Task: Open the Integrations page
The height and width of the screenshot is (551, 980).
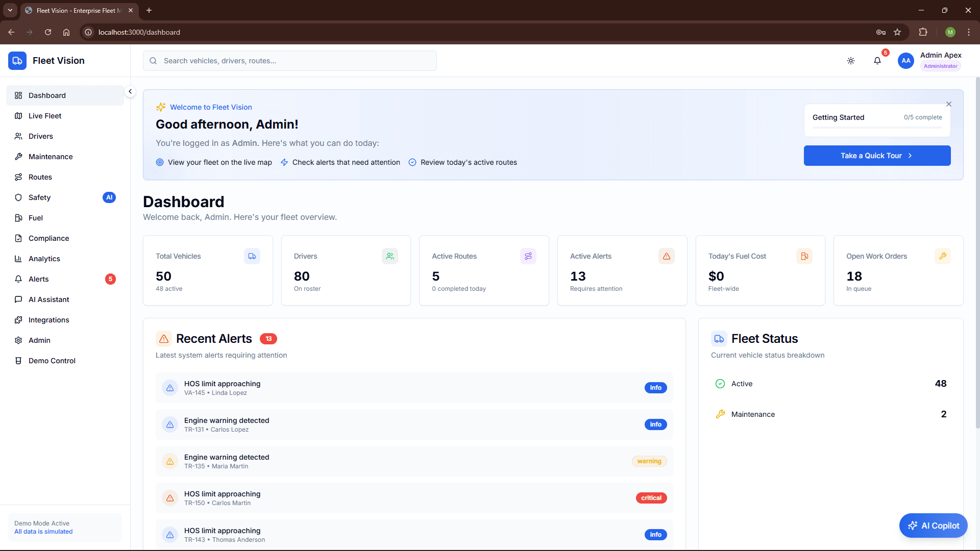Action: click(x=48, y=320)
